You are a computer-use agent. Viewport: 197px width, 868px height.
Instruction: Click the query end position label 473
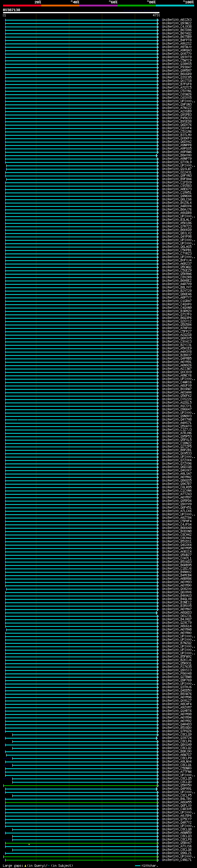point(155,15)
